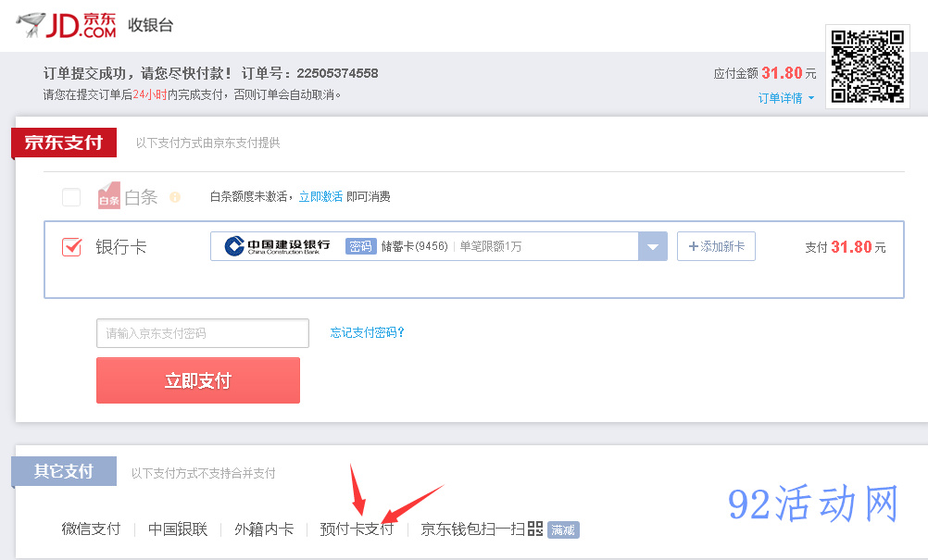The width and height of the screenshot is (928, 560).
Task: Uncheck the bank card payment checkbox
Action: click(71, 247)
